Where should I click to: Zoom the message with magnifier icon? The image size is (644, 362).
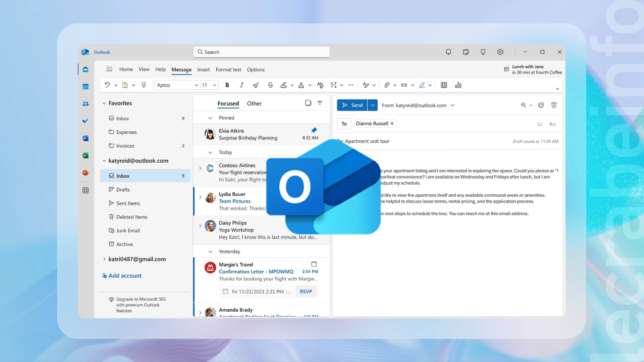pyautogui.click(x=524, y=105)
